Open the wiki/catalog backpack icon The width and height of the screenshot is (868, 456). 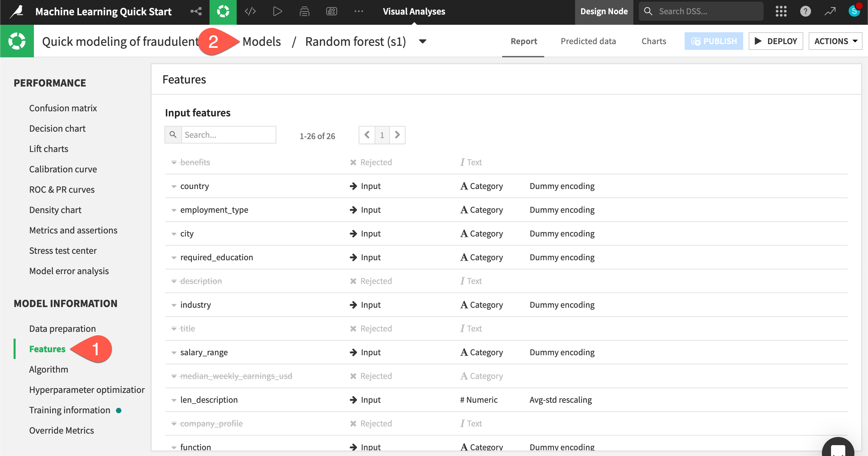[x=304, y=11]
